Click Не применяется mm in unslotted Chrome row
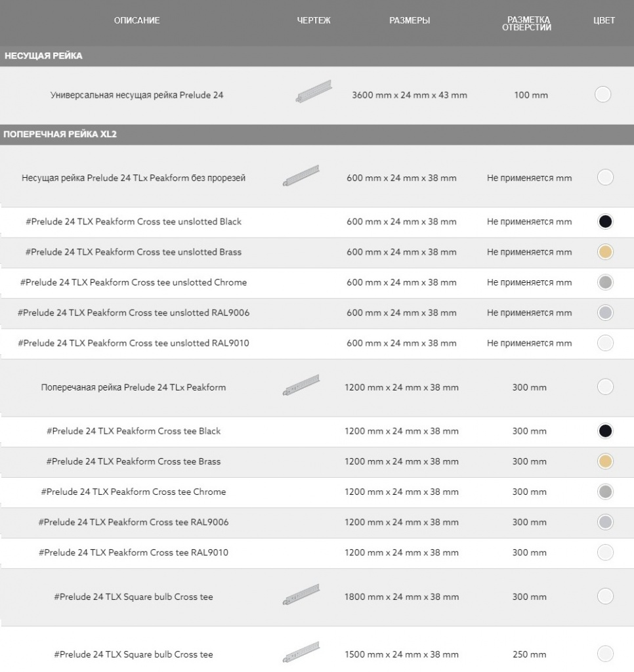This screenshot has width=634, height=672. [530, 282]
